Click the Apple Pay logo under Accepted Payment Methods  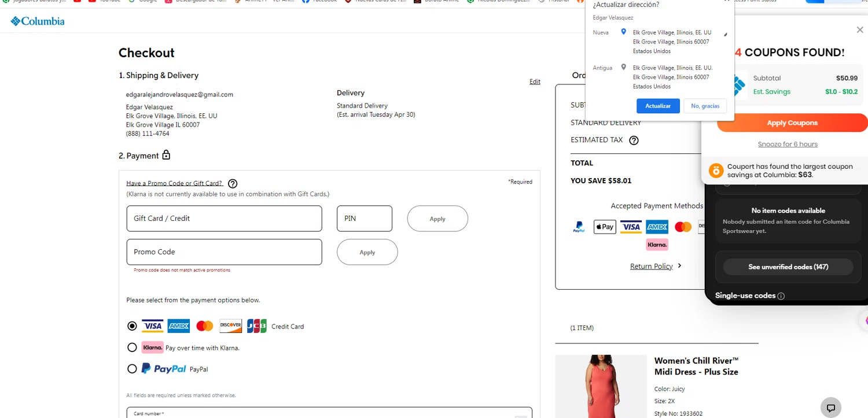605,227
